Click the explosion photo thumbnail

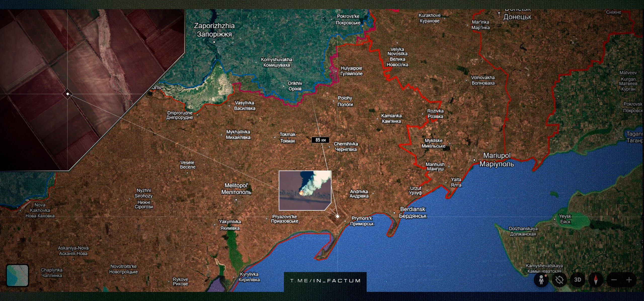(305, 190)
